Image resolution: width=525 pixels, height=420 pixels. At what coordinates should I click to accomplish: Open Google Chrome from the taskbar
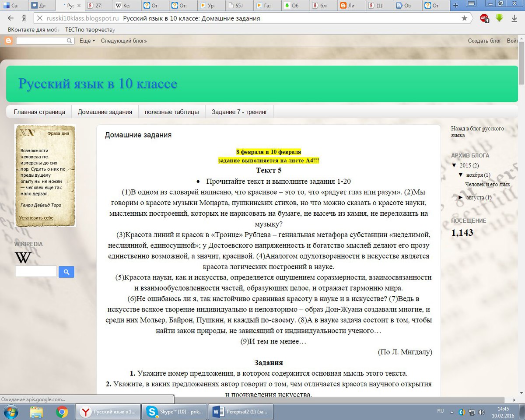tap(62, 412)
